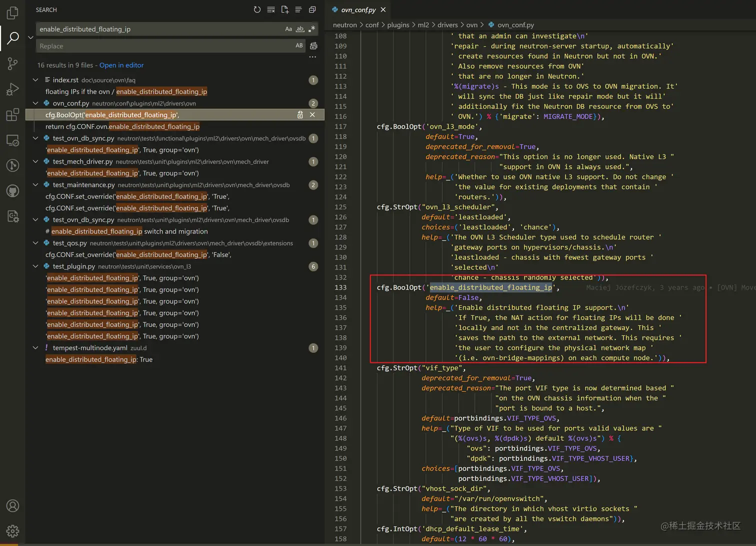756x546 pixels.
Task: Open the Run and Debug view
Action: [x=12, y=89]
